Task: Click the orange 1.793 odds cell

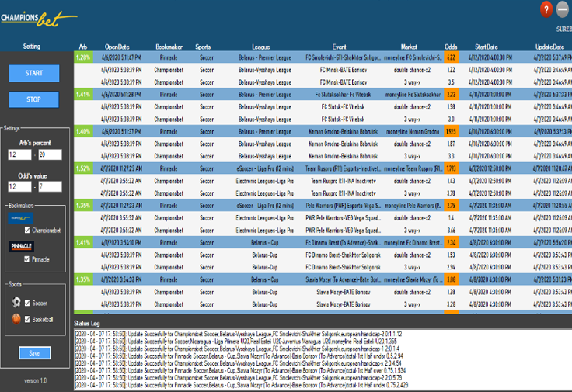Action: pos(452,168)
